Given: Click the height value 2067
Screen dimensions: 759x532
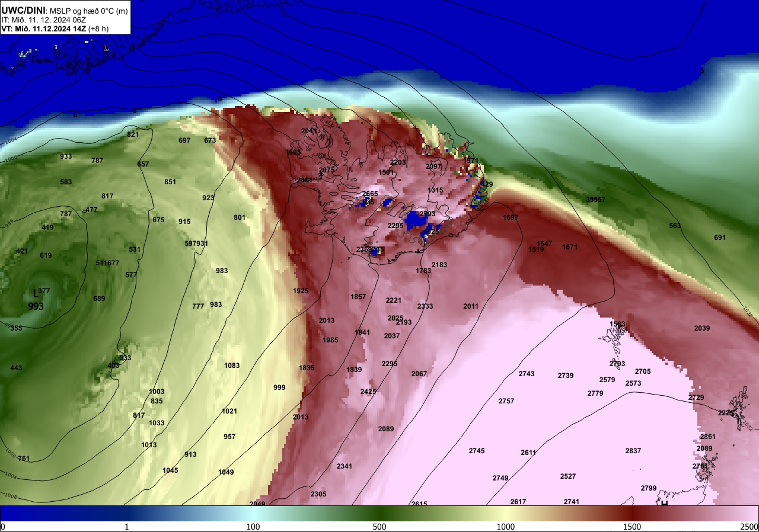Looking at the screenshot, I should pos(419,374).
